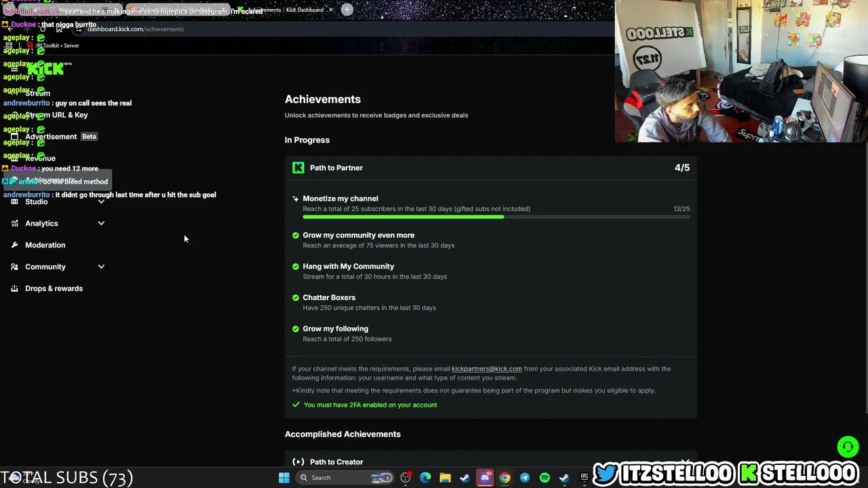Close the Kick Dashboard browser tab
Viewport: 868px width, 488px height.
[x=331, y=9]
